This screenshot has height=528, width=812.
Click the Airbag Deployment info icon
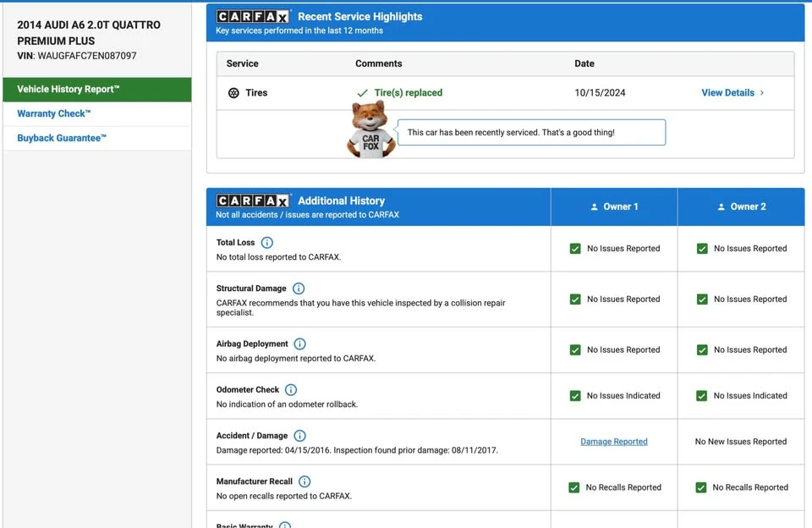299,344
